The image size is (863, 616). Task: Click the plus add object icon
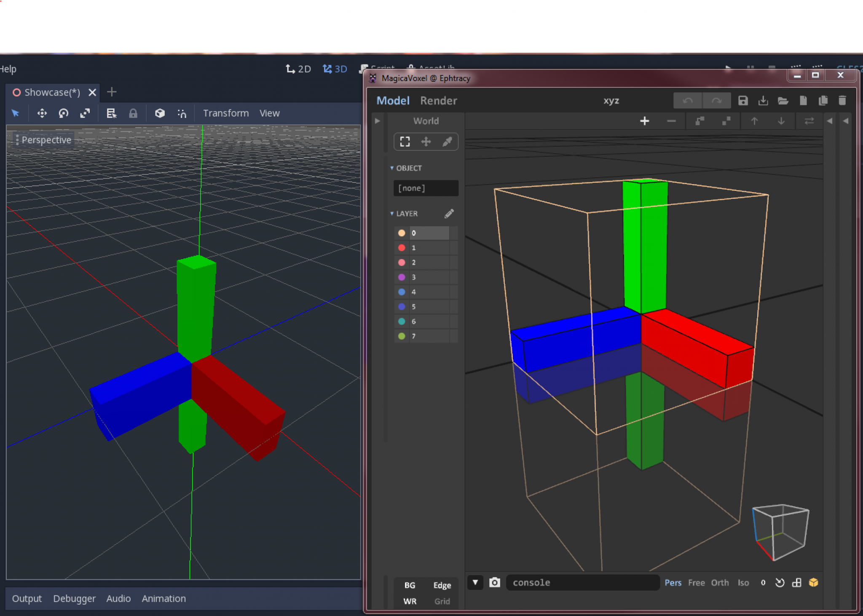644,121
